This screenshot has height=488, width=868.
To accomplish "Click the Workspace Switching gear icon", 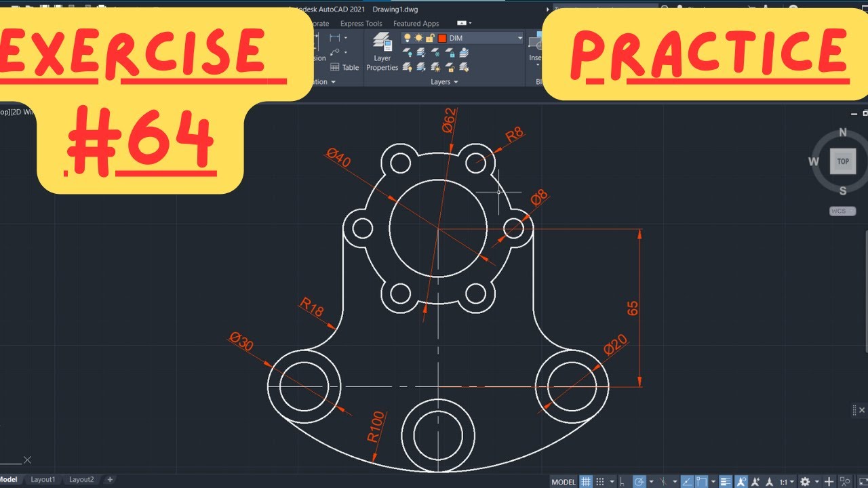I will pos(805,482).
